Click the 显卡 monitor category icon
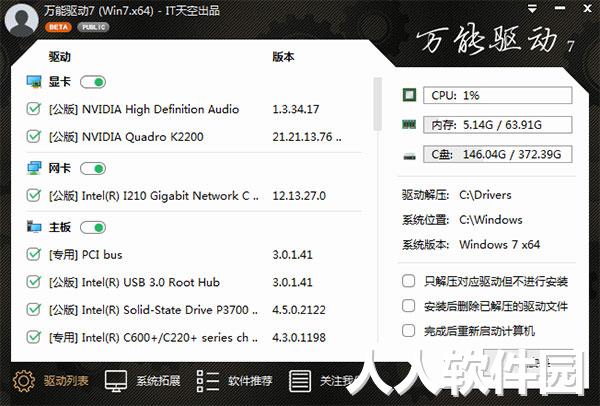 click(x=34, y=82)
